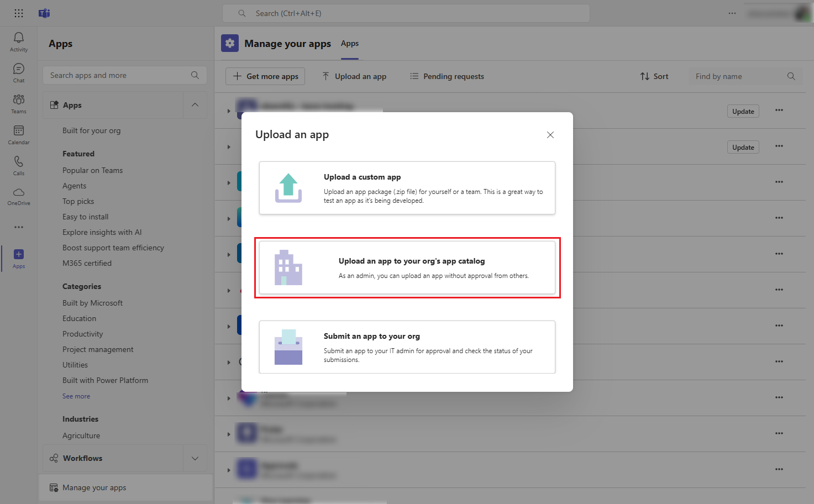Open the sidebar more-apps ellipsis
Screen dimensions: 814x504
[x=18, y=227]
